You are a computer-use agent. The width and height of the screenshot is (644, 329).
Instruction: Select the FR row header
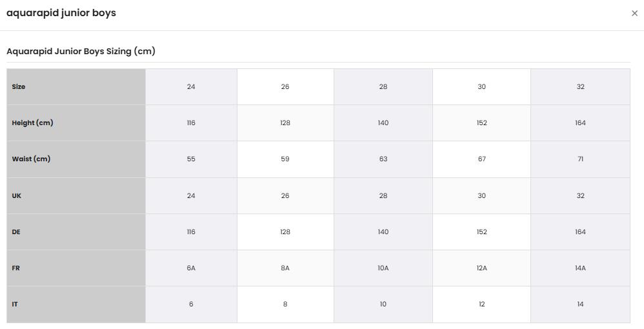click(76, 268)
